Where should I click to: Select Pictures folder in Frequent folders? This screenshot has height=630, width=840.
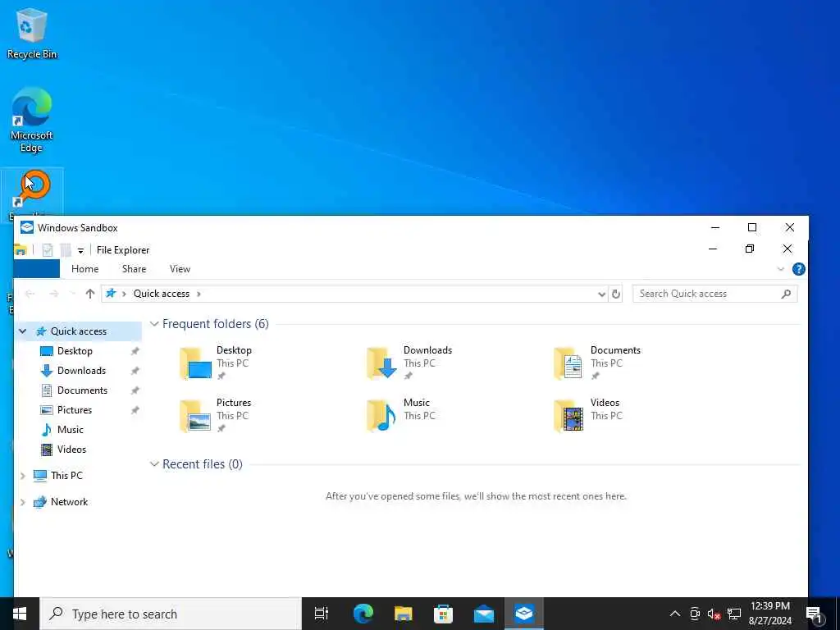[x=216, y=416]
